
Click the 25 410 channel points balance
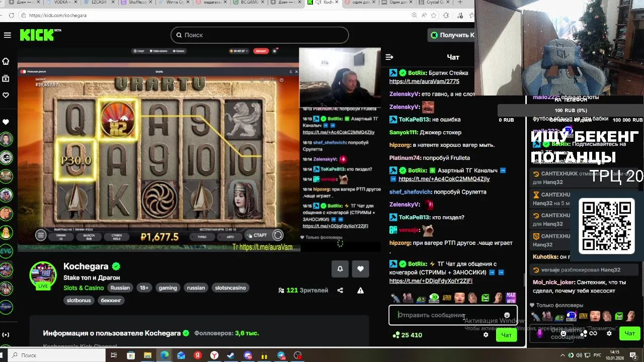click(x=408, y=335)
